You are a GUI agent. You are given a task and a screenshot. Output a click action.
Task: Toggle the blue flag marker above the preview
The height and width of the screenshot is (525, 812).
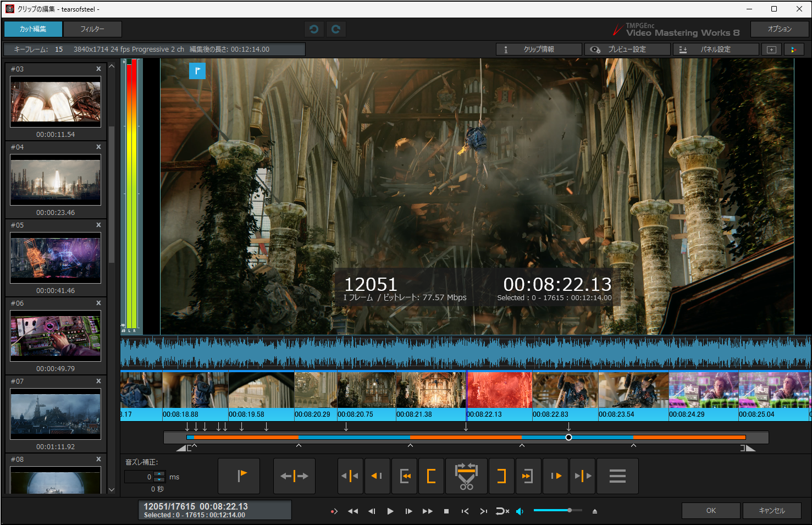point(197,70)
